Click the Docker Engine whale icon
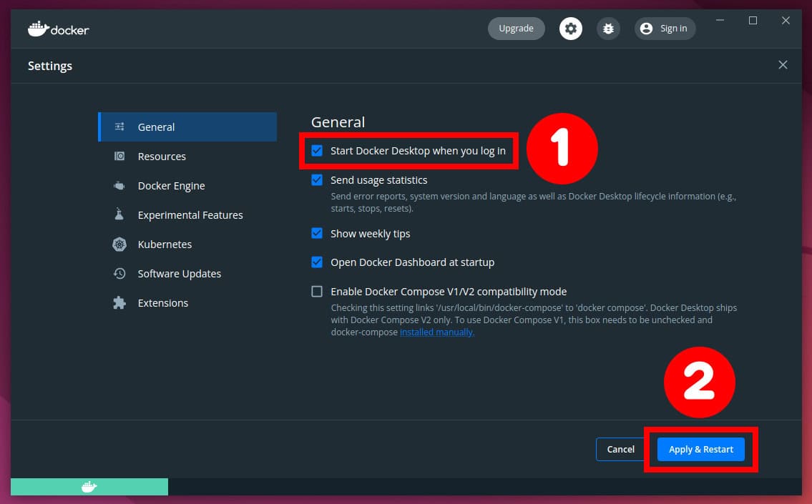Image resolution: width=812 pixels, height=504 pixels. click(x=119, y=185)
